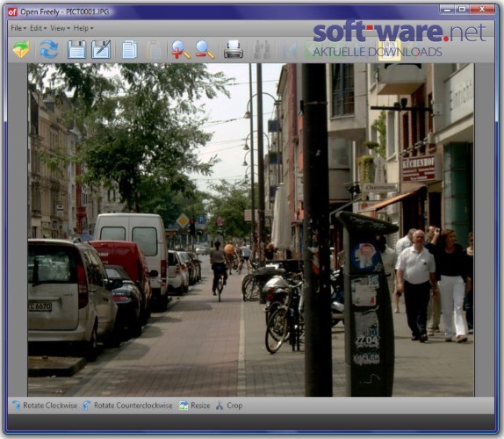Click the Open file folder icon
The image size is (504, 439).
pos(21,49)
